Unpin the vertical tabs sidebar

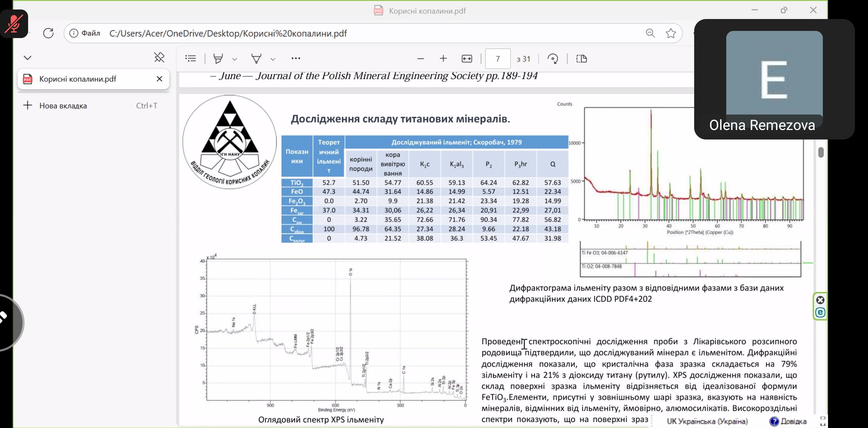[159, 58]
